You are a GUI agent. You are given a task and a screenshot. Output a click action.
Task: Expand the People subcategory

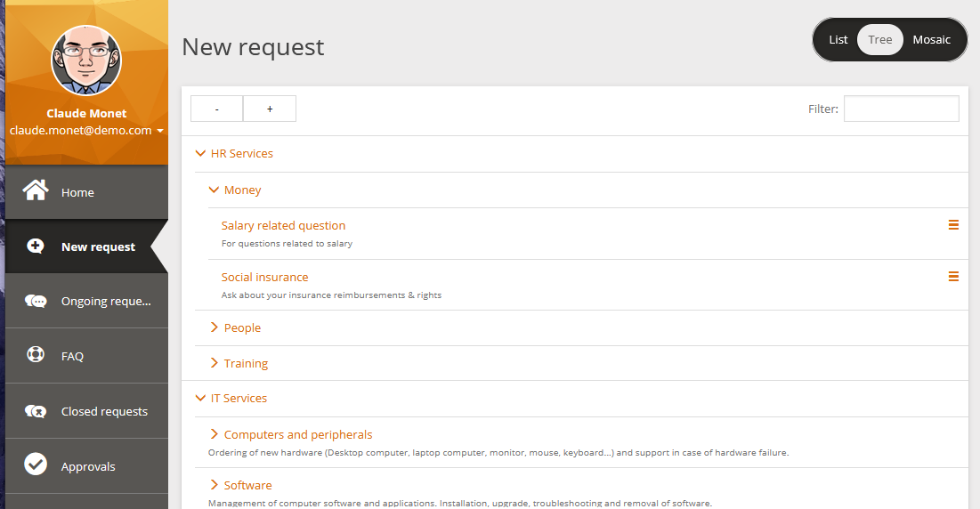pyautogui.click(x=215, y=327)
